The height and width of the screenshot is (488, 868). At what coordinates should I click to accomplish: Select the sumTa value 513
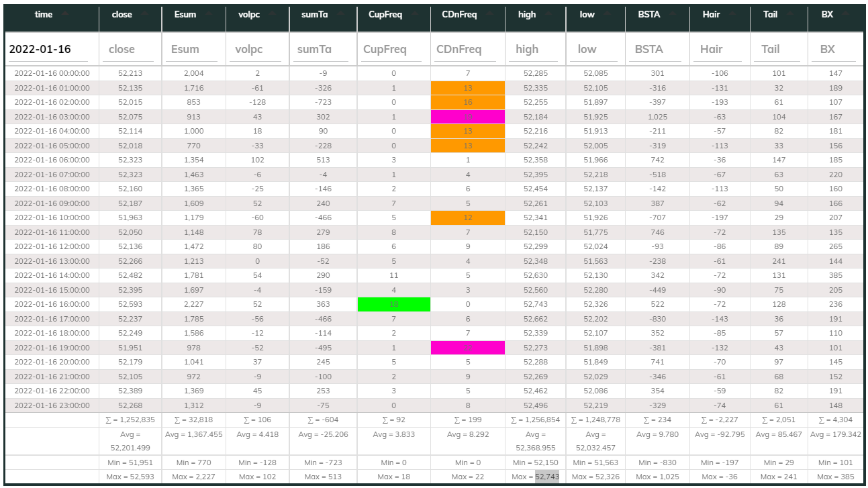pyautogui.click(x=323, y=160)
